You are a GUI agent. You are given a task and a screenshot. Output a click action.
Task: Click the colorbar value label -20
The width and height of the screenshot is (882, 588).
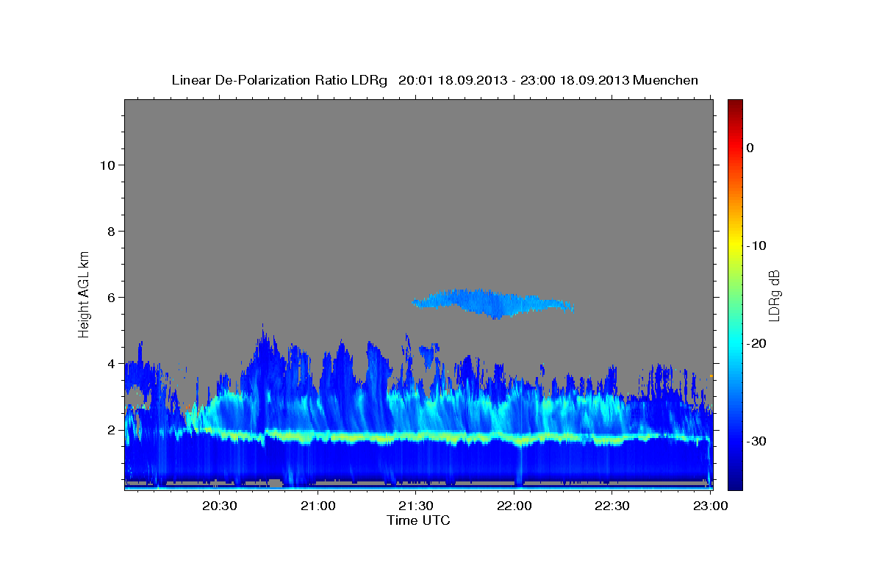(757, 343)
